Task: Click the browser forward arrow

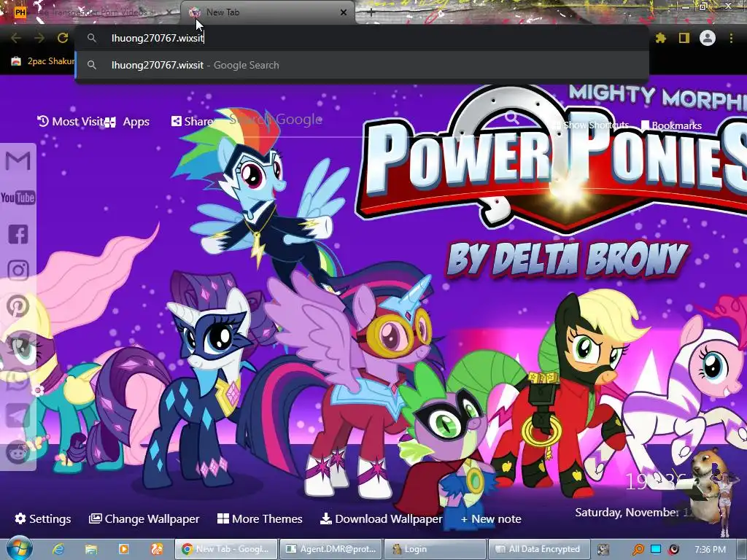Action: (x=39, y=38)
